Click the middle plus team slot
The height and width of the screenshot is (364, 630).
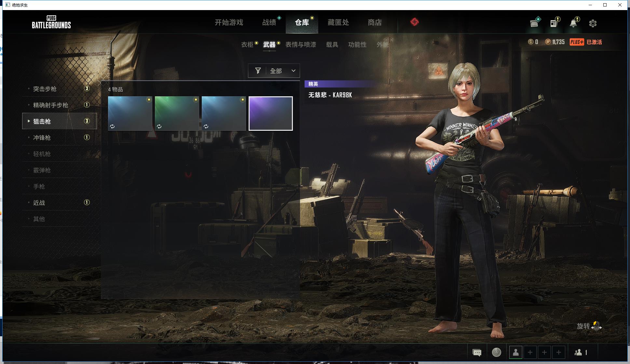pos(544,352)
